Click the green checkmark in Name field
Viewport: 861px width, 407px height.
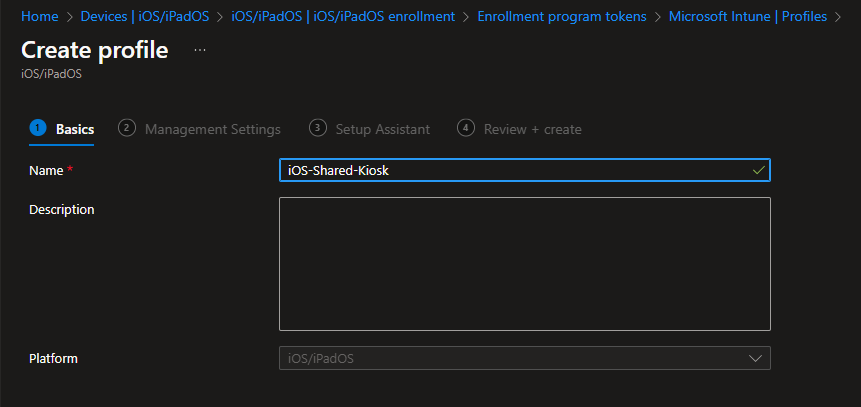coord(758,170)
